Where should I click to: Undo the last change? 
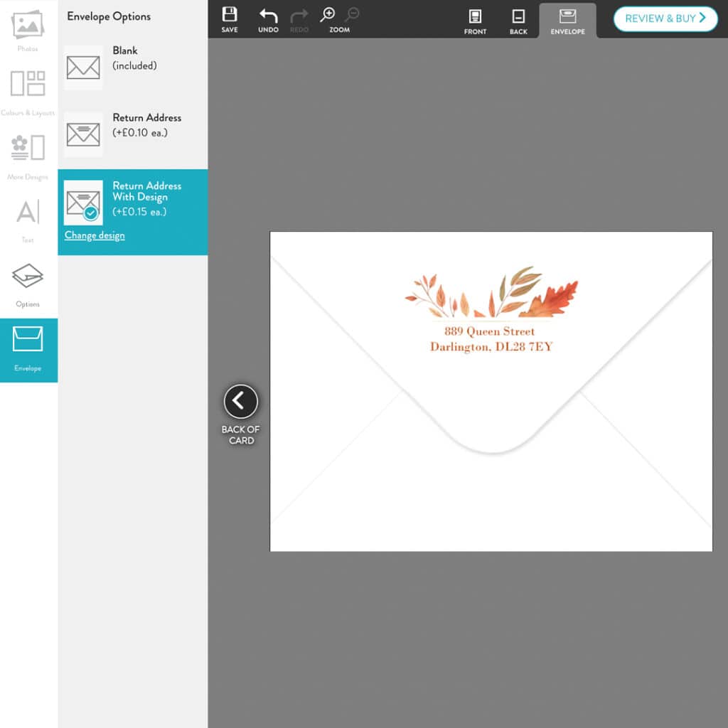pos(267,18)
